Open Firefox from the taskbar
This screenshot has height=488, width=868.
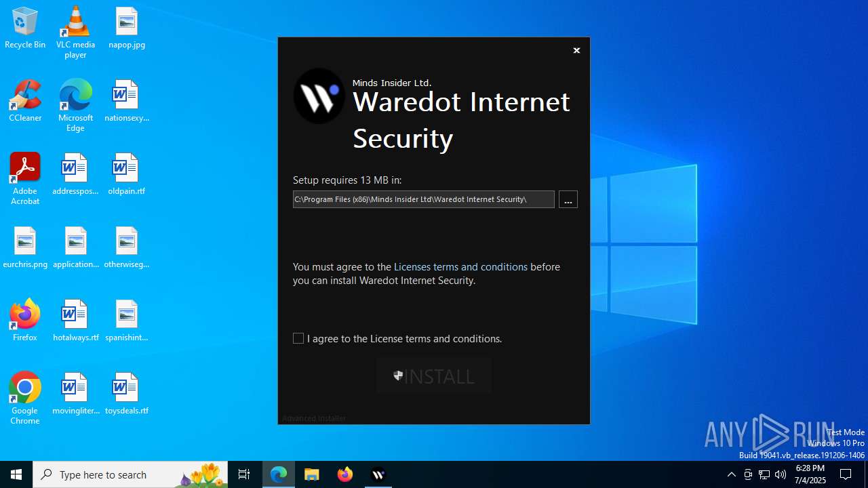(x=345, y=474)
